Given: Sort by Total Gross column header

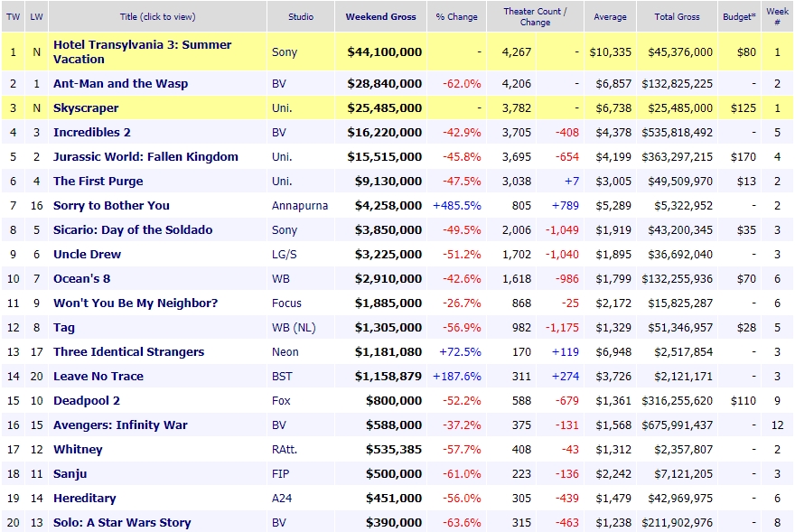Looking at the screenshot, I should [x=677, y=17].
